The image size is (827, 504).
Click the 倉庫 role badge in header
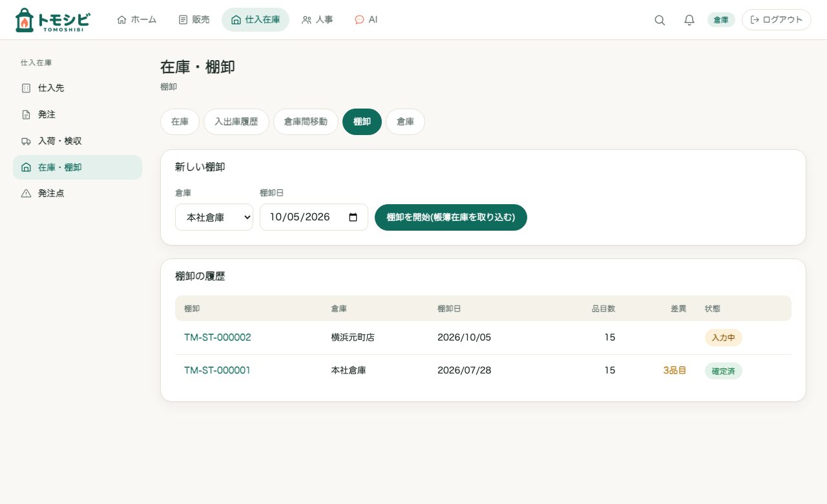tap(721, 20)
